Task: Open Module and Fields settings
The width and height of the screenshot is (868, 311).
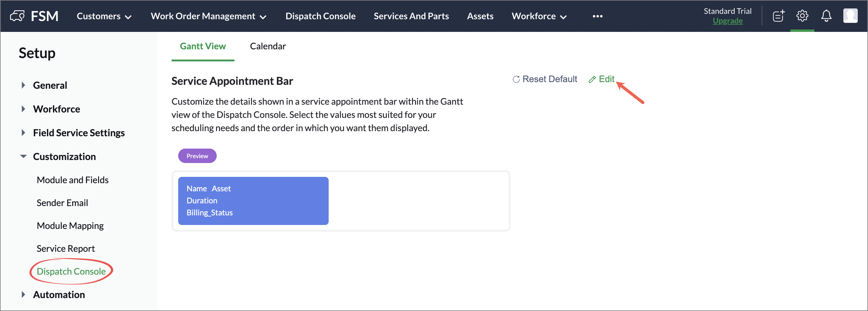Action: click(x=73, y=180)
